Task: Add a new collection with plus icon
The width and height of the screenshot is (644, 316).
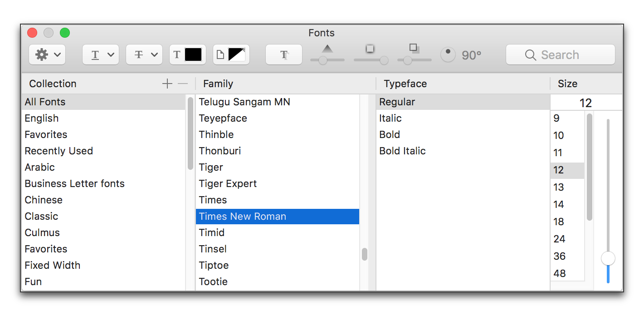Action: coord(167,84)
